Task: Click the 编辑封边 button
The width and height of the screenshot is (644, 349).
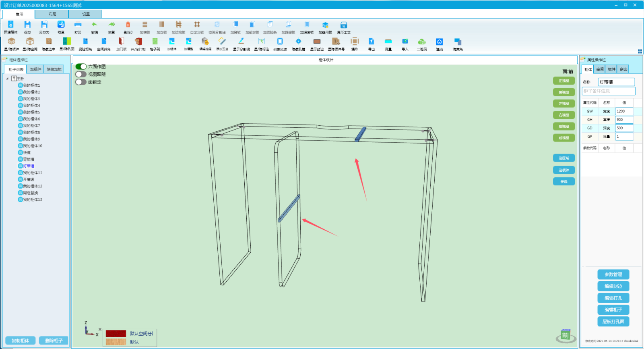Action: pos(613,286)
